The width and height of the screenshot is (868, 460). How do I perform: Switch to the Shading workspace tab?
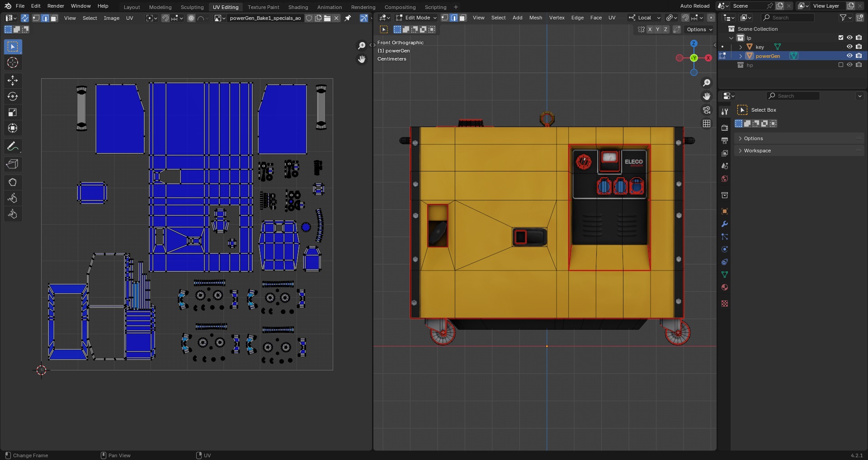pyautogui.click(x=298, y=7)
